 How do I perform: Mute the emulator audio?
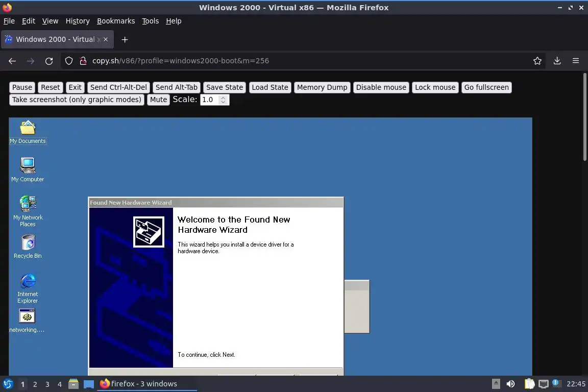coord(158,100)
